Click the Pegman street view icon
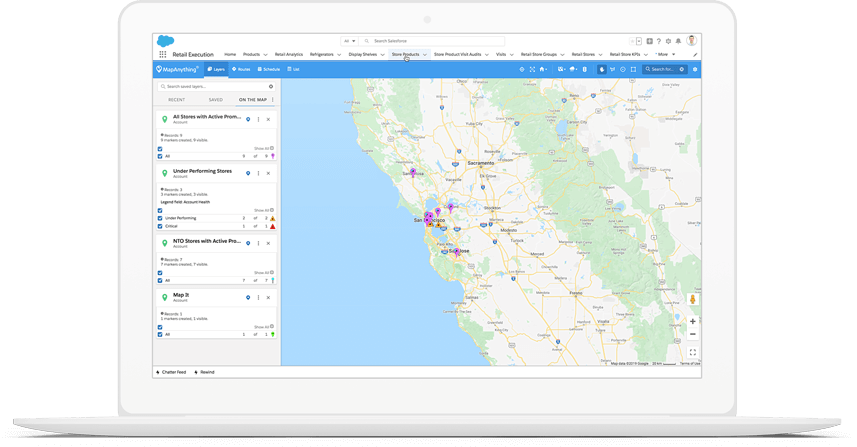Image resolution: width=857 pixels, height=447 pixels. pyautogui.click(x=692, y=299)
